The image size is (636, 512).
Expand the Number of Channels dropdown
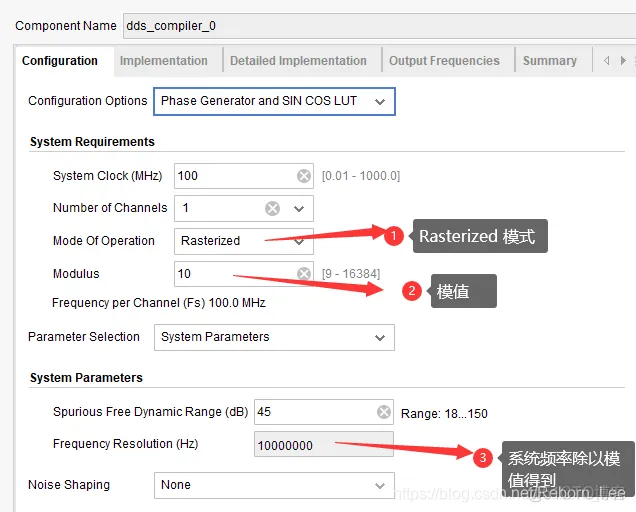[299, 209]
